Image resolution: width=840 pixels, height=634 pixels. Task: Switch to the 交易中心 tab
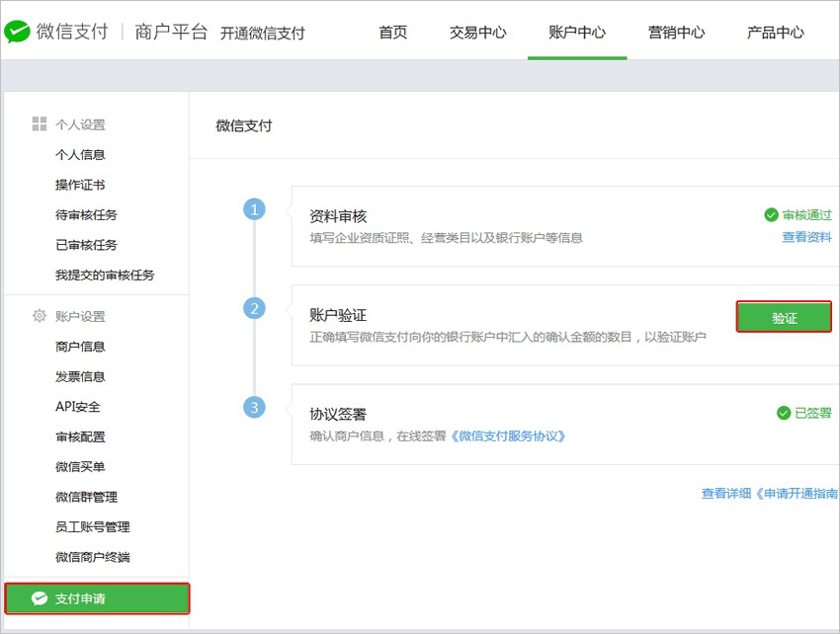point(478,33)
